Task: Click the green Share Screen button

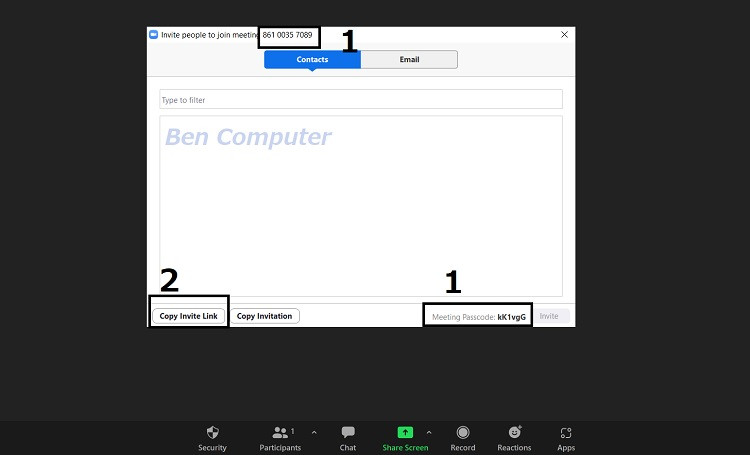Action: [x=405, y=438]
